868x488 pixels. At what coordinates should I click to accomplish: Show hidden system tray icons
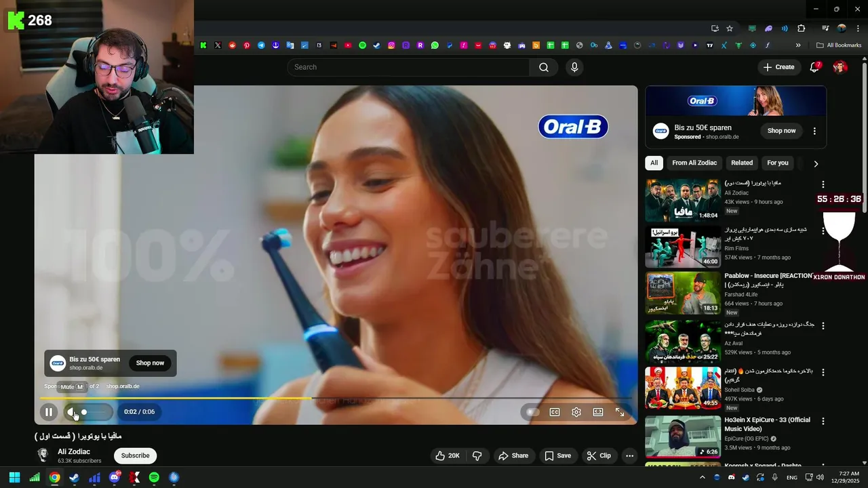[702, 477]
